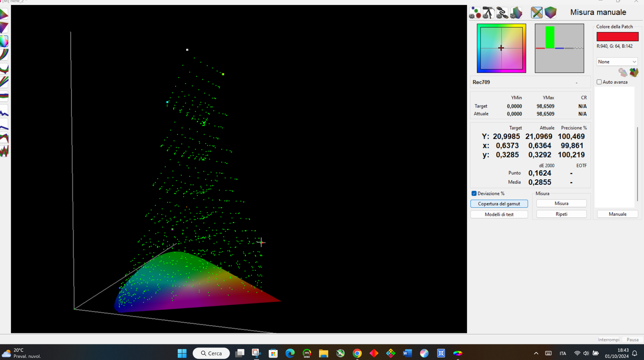Viewport: 644px width, 360px height.
Task: Enable the Auto avanza checkbox
Action: [x=599, y=82]
